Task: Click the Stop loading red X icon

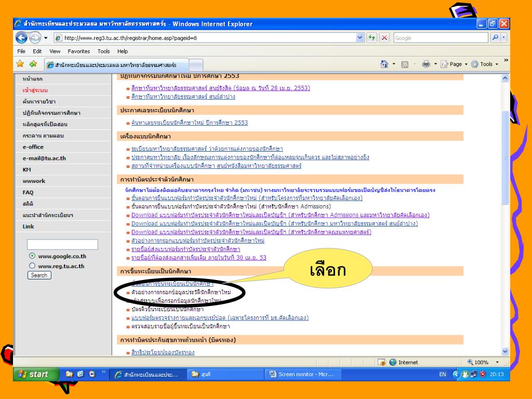Action: [384, 37]
